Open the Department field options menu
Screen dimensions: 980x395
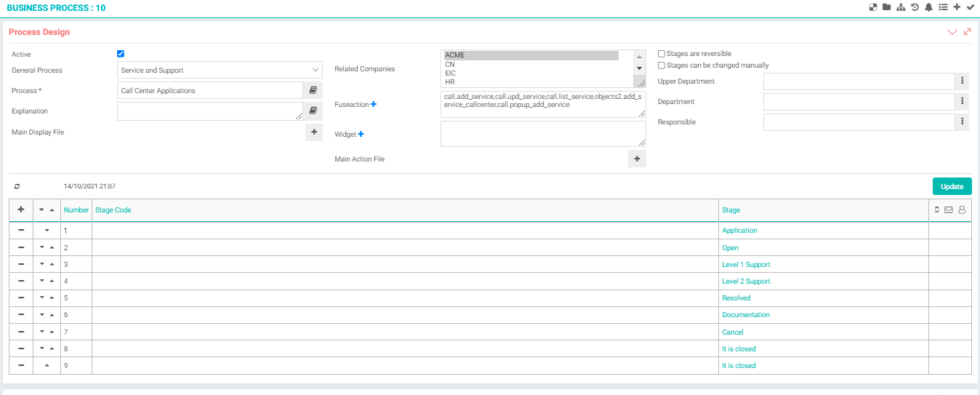[963, 102]
